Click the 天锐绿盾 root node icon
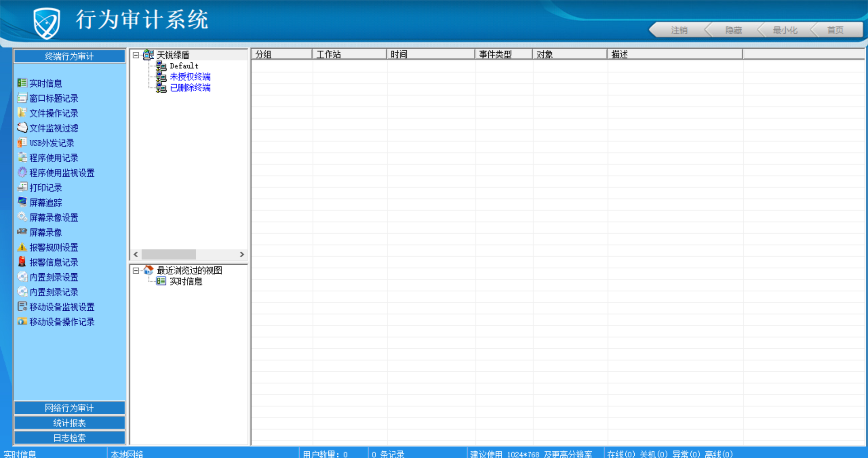868x458 pixels. pyautogui.click(x=148, y=55)
